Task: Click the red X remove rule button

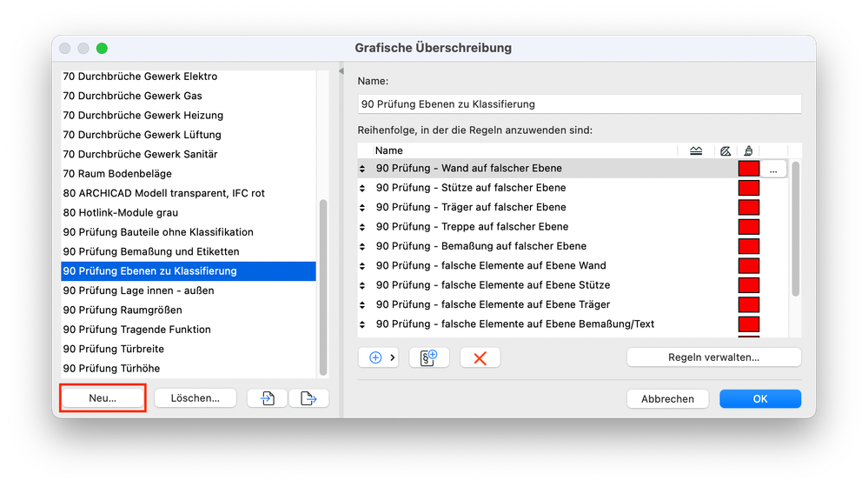Action: pyautogui.click(x=480, y=357)
